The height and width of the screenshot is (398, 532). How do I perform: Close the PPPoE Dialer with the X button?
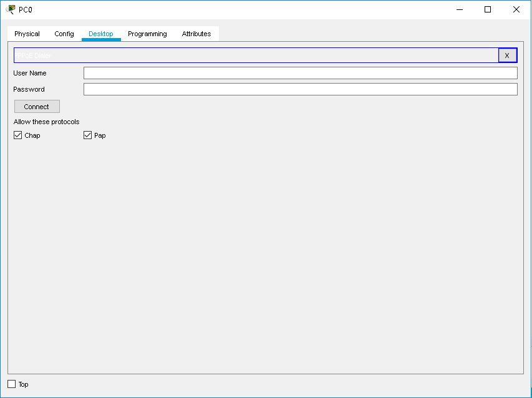coord(507,55)
